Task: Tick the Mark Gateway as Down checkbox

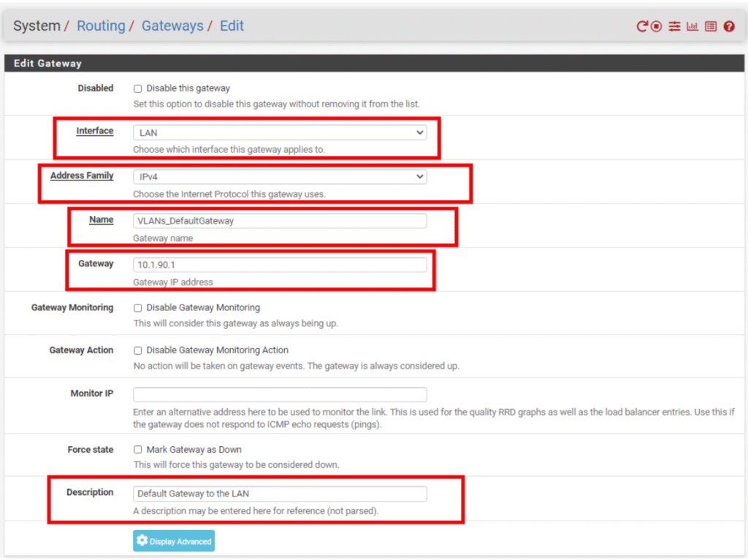Action: (x=137, y=450)
